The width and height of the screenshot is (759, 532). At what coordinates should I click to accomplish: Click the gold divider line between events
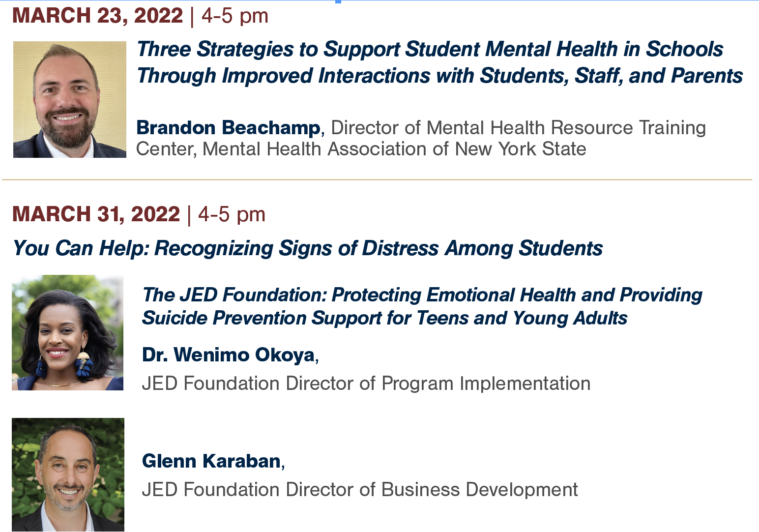[x=377, y=180]
